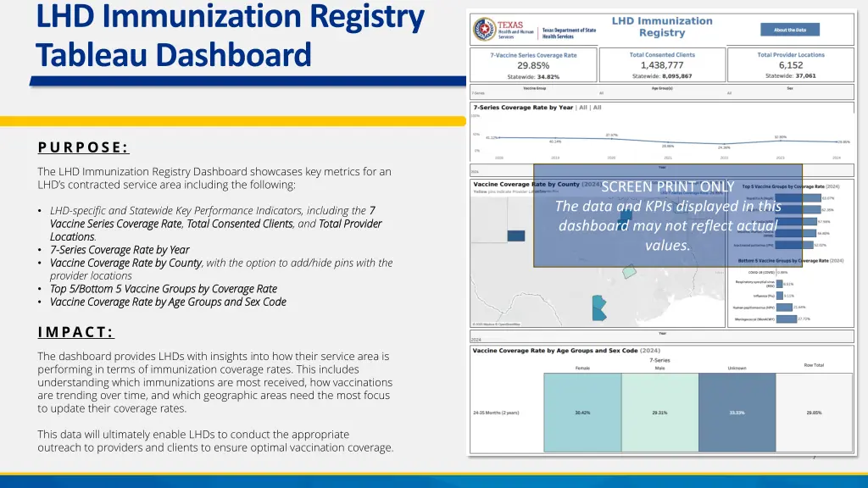
Task: Select the top bar labeled 63.67% in Top 5 chart
Action: [x=798, y=198]
